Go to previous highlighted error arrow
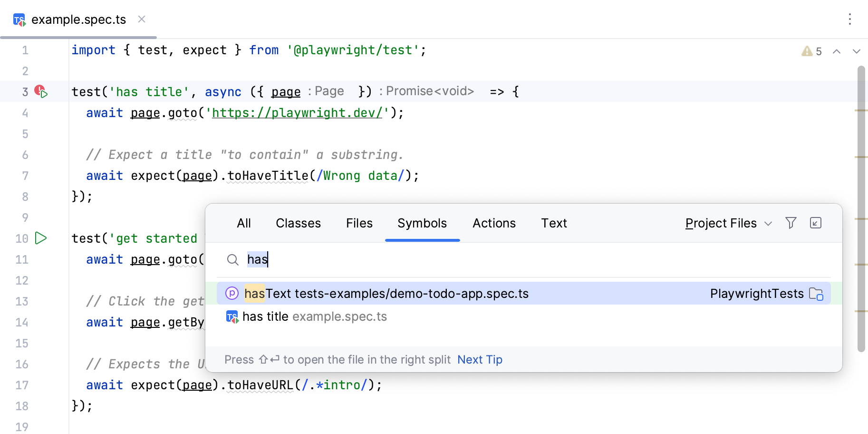 click(837, 51)
